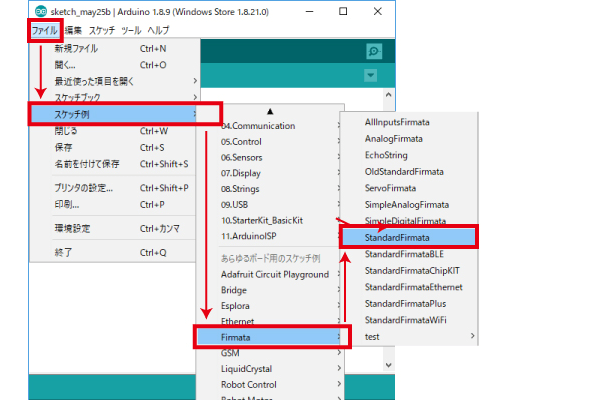Screen dimensions: 600x400
Task: Open the Serial Monitor magnifier icon
Action: 374,51
